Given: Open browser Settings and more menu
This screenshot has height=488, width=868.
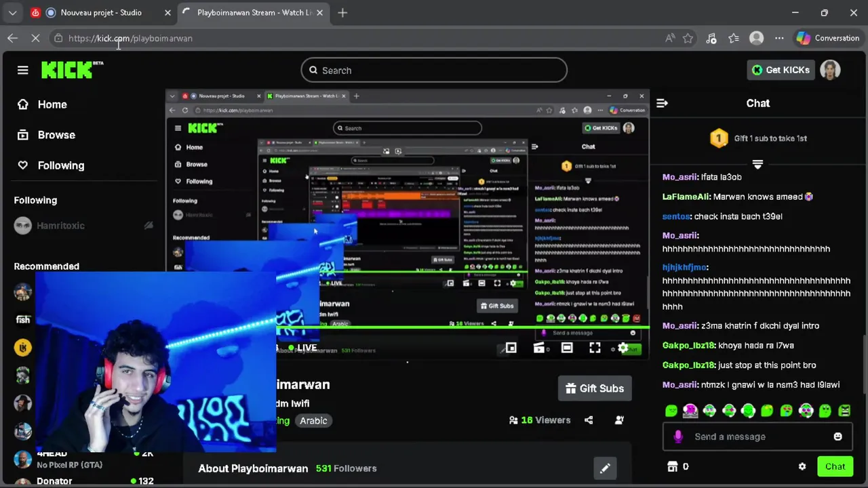Looking at the screenshot, I should [x=779, y=38].
